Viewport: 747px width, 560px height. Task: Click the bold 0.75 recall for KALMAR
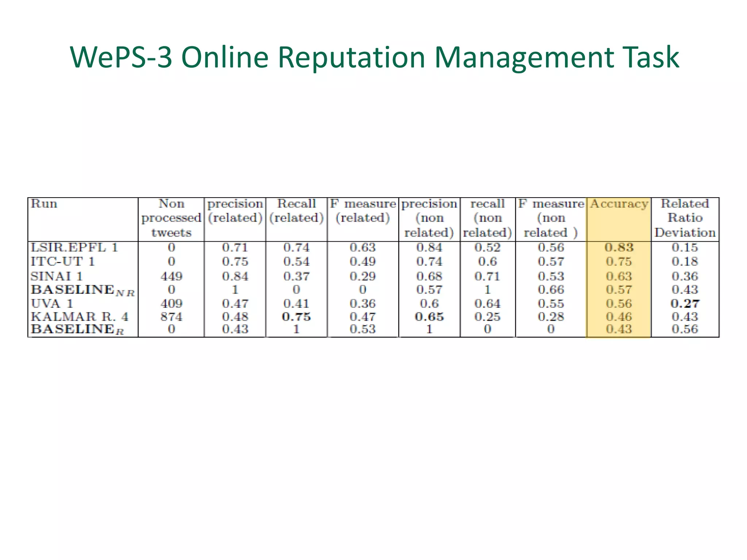point(296,316)
